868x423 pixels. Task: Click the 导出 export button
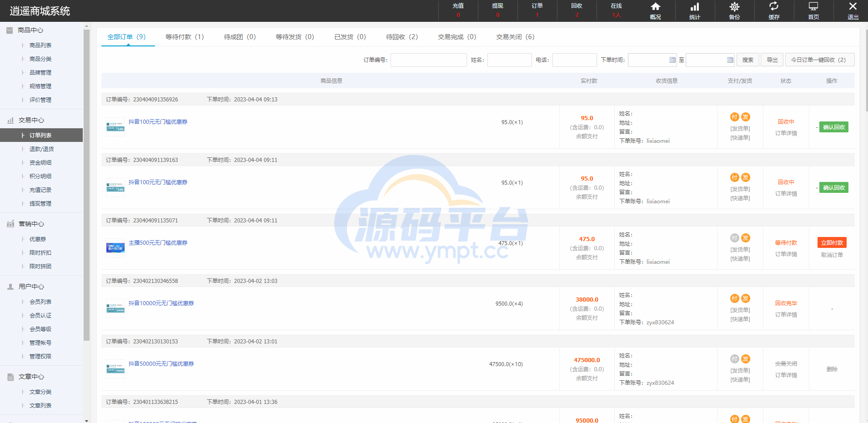(772, 60)
